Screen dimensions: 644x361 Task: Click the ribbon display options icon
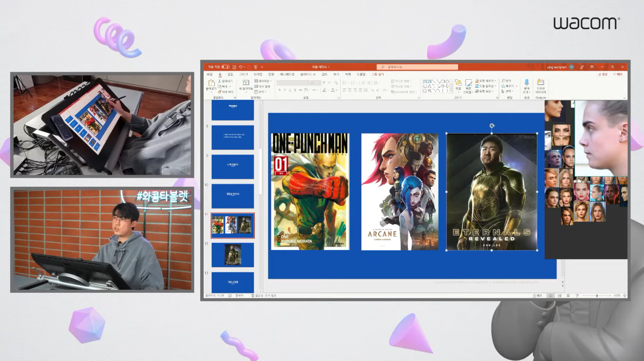(x=592, y=67)
